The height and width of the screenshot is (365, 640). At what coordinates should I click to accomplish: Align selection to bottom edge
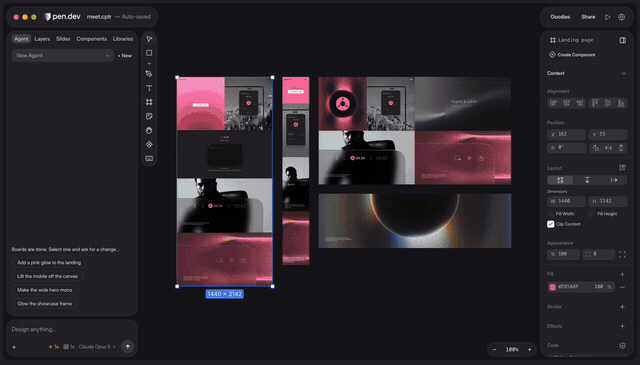point(621,103)
